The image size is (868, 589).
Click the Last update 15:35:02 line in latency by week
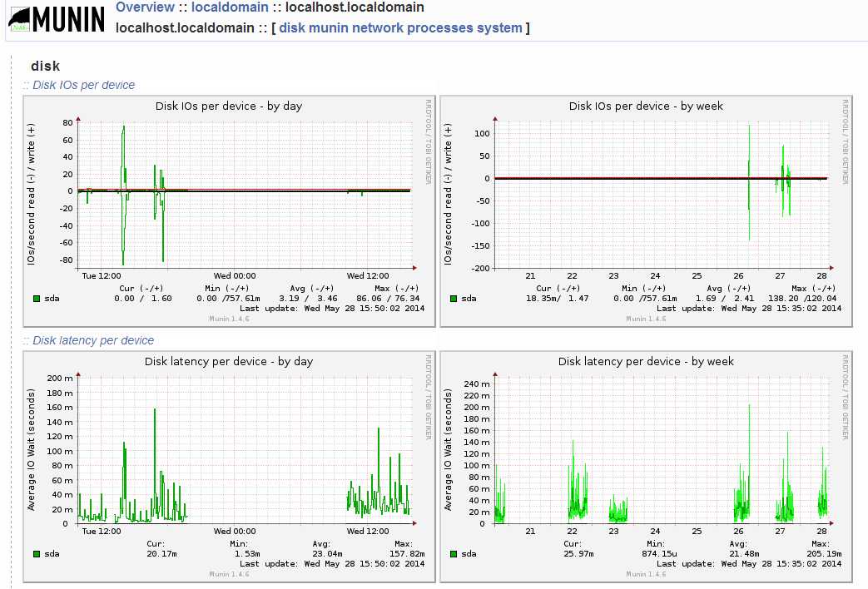tap(749, 563)
